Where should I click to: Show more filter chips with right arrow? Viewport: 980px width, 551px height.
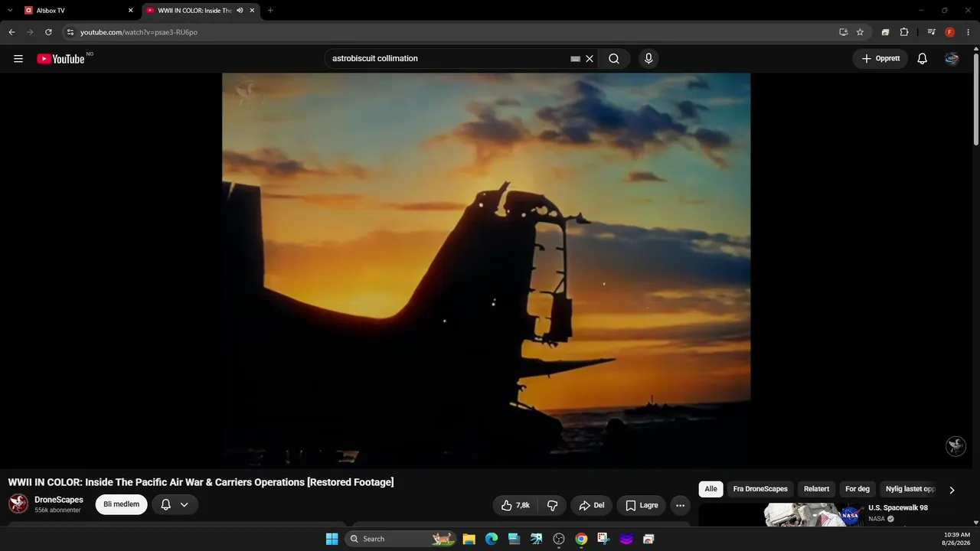coord(952,490)
